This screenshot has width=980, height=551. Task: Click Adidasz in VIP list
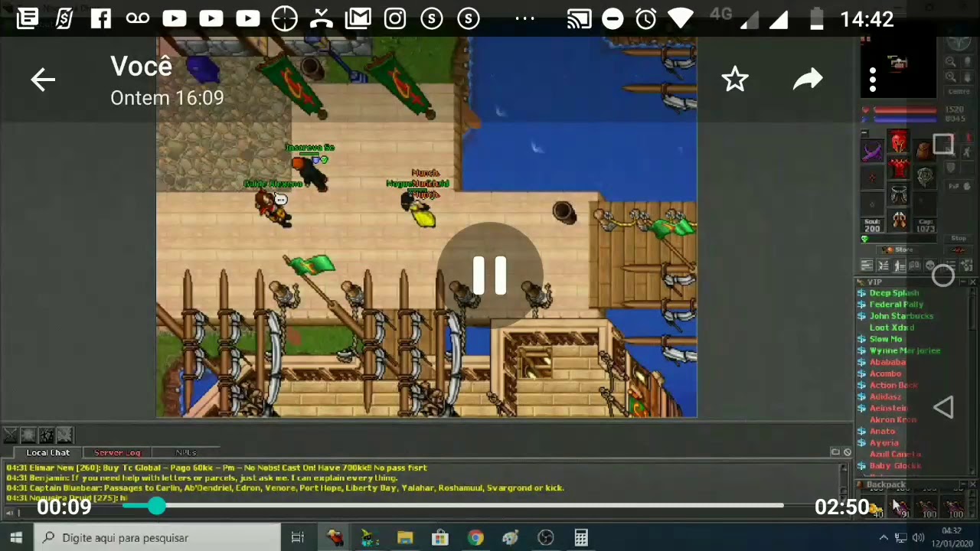pos(885,396)
